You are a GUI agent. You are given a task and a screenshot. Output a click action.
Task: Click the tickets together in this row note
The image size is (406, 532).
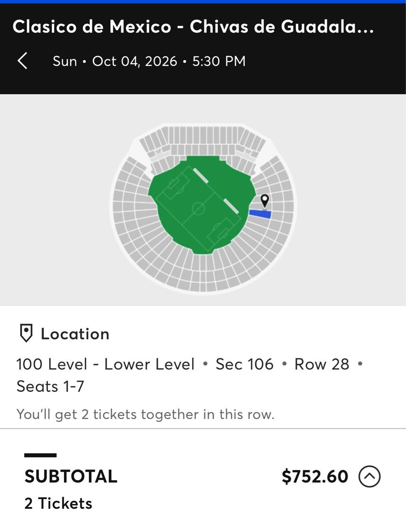145,414
